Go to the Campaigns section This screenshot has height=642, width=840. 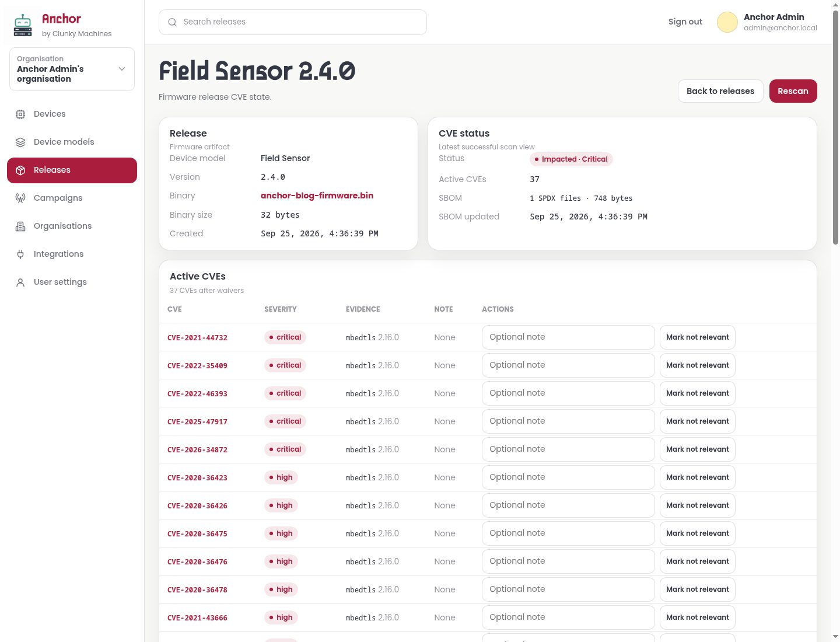[x=72, y=198]
